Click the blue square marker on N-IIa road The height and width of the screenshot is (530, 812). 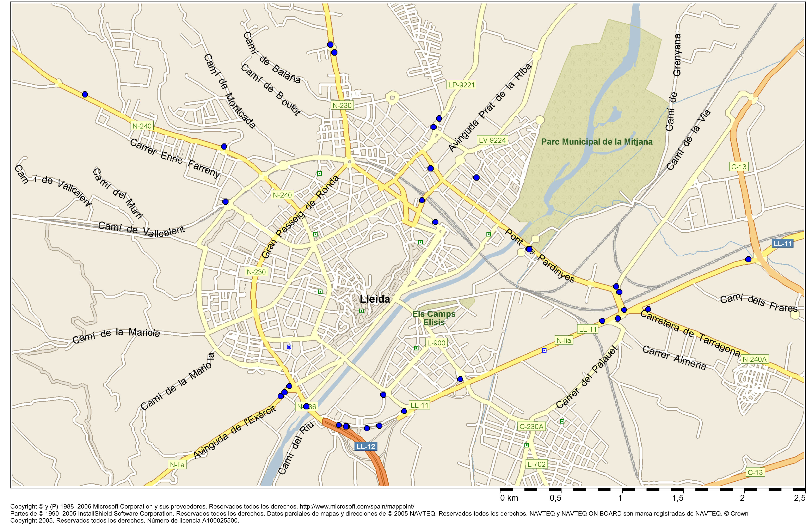[544, 351]
